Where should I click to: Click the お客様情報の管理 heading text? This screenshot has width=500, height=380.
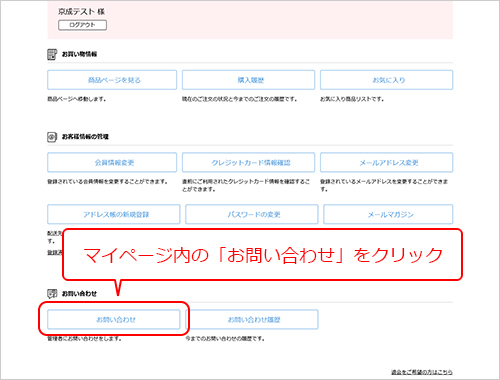[85, 137]
